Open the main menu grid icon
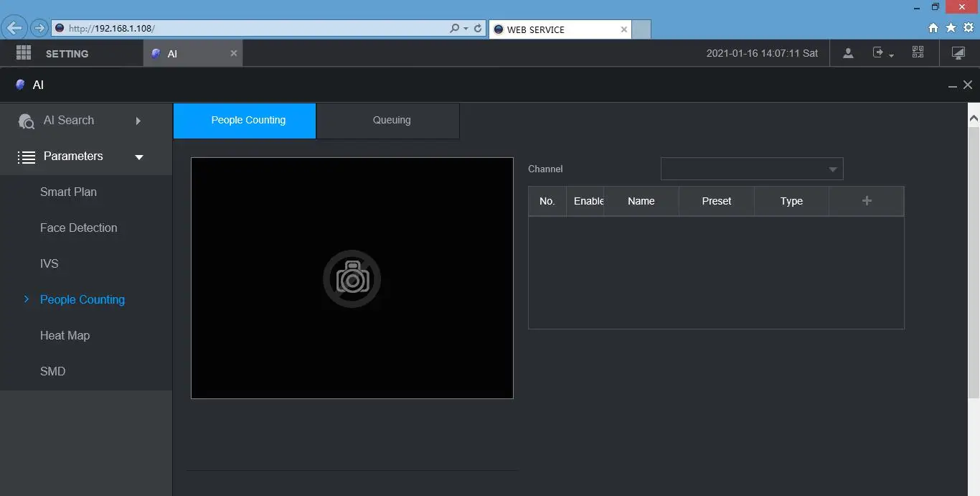980x496 pixels. coord(24,53)
